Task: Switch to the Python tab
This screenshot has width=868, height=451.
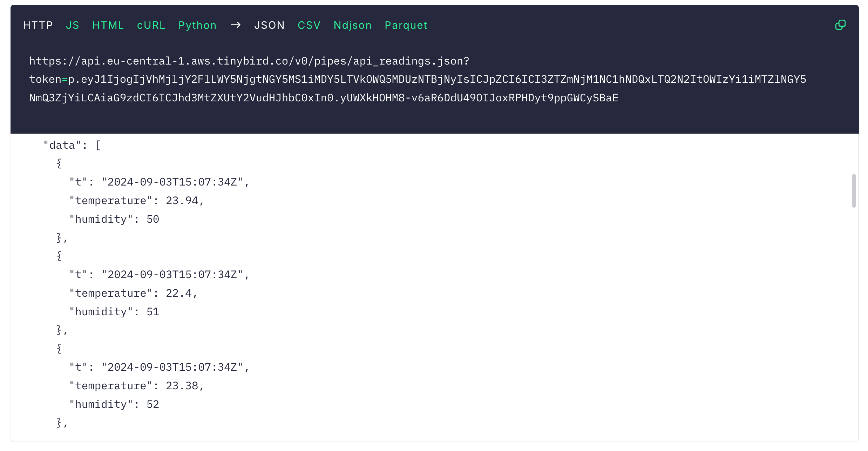Action: (x=197, y=25)
